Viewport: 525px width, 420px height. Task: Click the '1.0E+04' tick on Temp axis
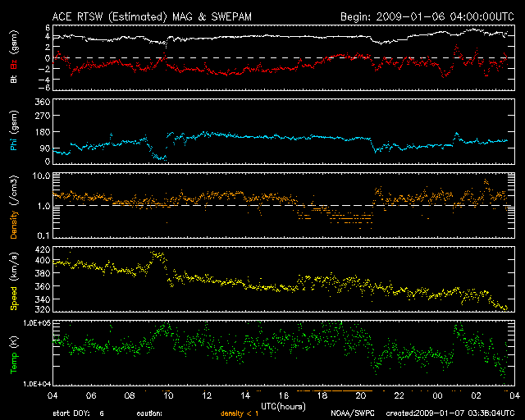coord(37,384)
